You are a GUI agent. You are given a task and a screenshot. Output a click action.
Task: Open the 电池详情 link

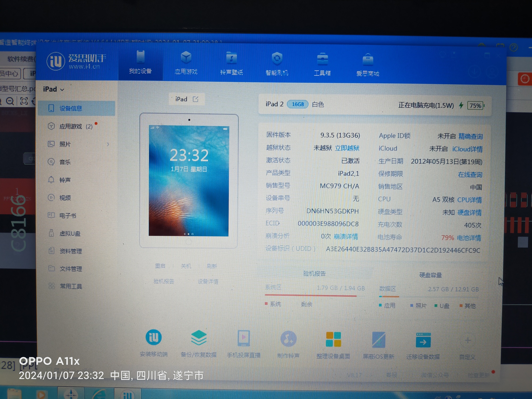469,238
